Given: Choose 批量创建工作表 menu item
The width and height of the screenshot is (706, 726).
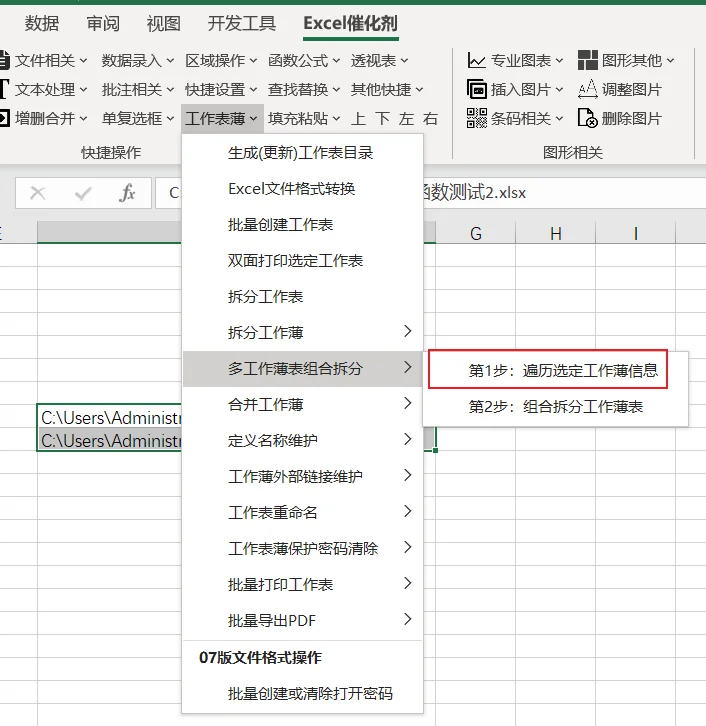Looking at the screenshot, I should coord(302,225).
